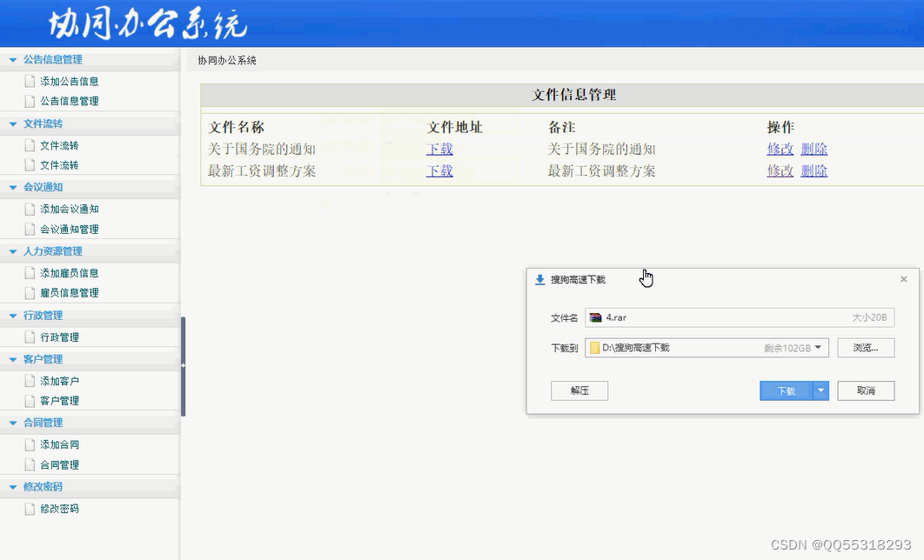924x560 pixels.
Task: Collapse the 会议通知 section arrow
Action: (x=13, y=187)
